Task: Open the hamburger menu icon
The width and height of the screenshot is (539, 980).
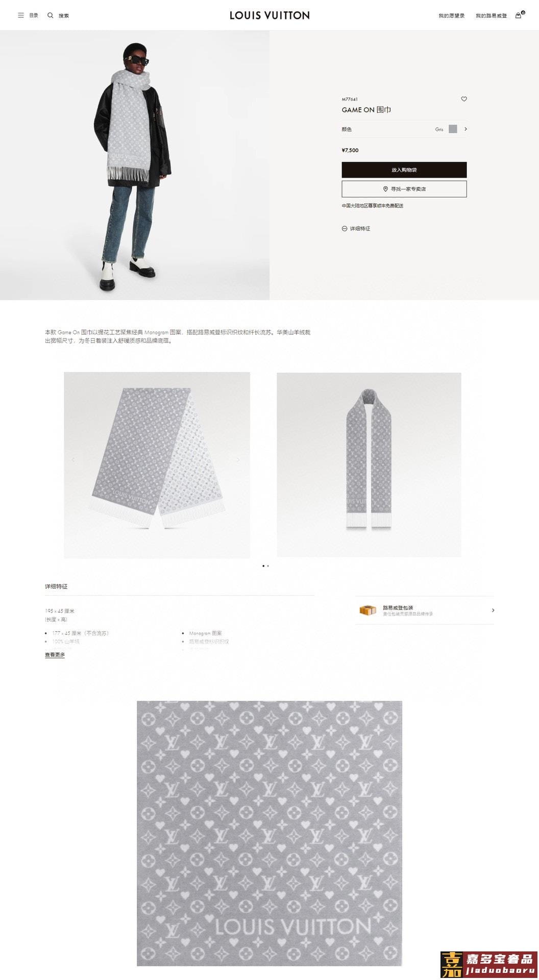Action: tap(21, 15)
